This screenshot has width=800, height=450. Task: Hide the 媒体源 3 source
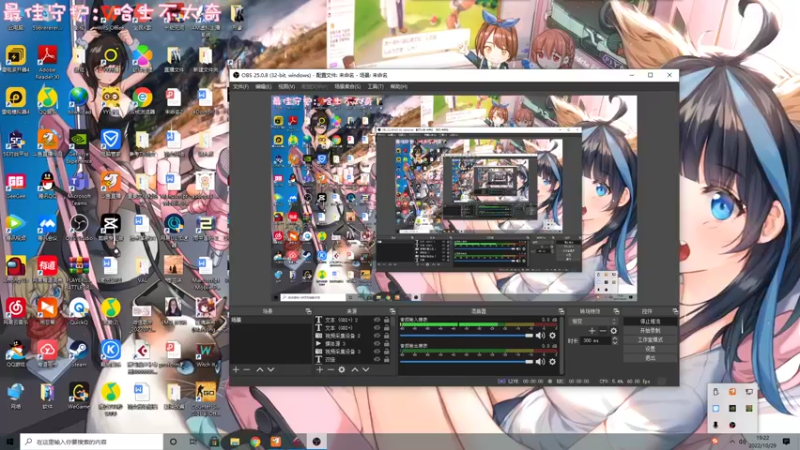(377, 343)
